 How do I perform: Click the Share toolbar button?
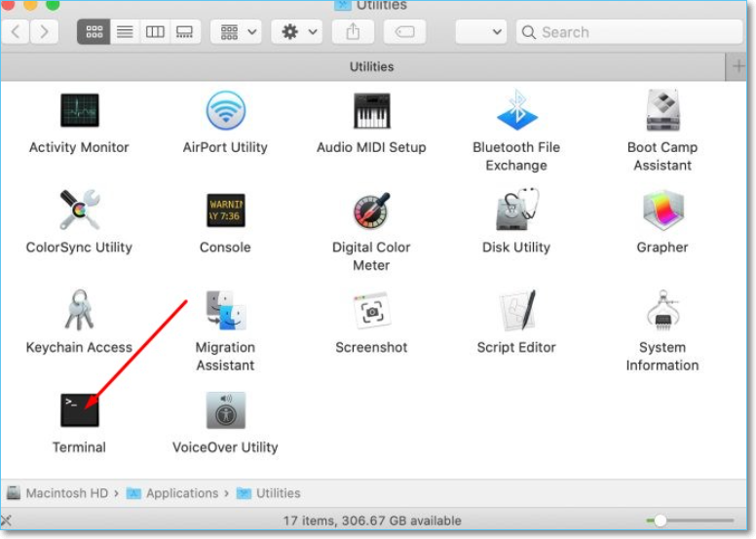coord(352,32)
